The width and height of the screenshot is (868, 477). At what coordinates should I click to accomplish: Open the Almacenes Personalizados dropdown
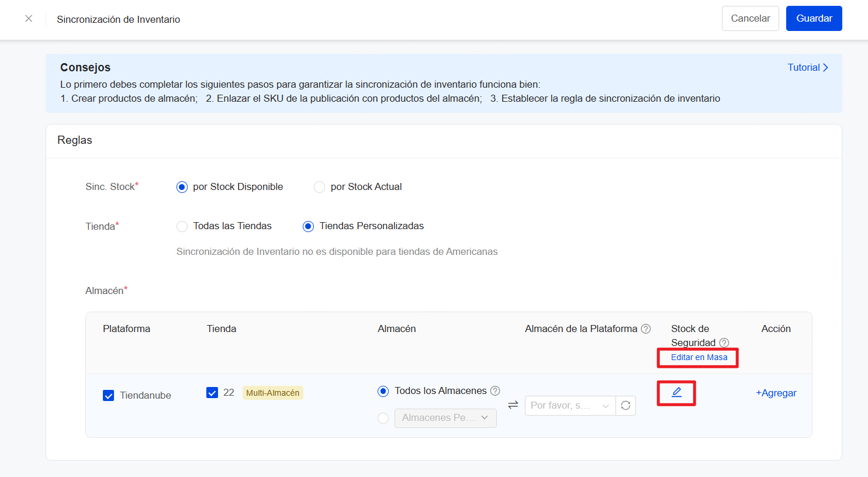[445, 418]
